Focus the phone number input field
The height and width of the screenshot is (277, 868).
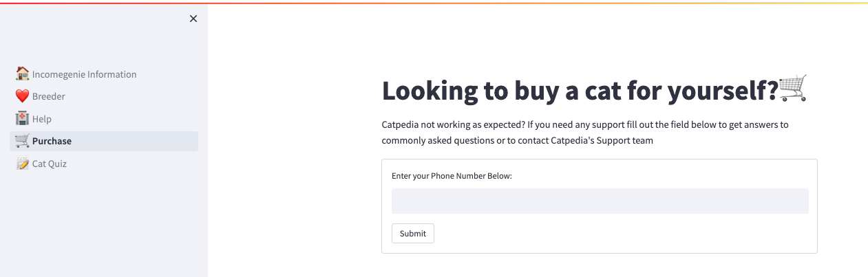click(600, 201)
